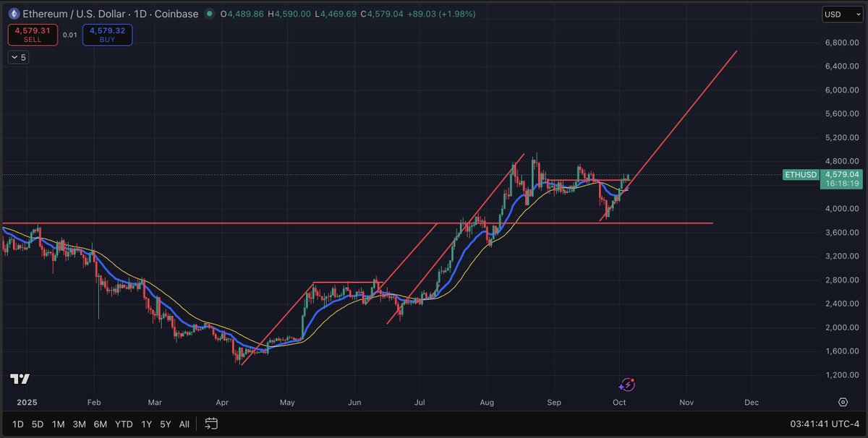The height and width of the screenshot is (438, 868).
Task: Open the USD currency dropdown
Action: [841, 13]
